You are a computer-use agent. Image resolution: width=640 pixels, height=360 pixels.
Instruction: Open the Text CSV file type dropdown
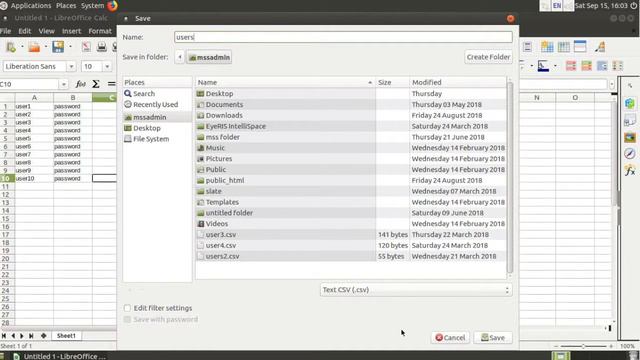[416, 290]
